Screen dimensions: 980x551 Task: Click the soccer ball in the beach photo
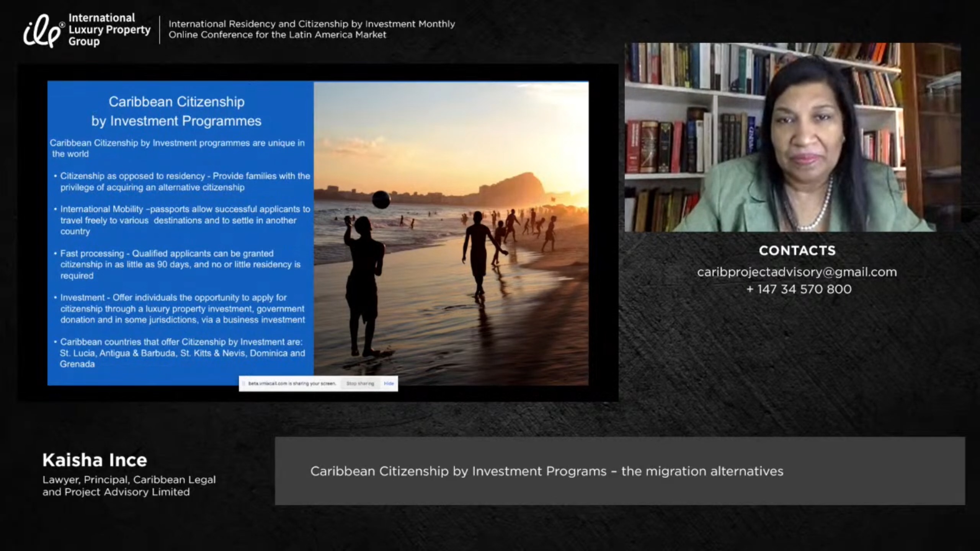381,199
